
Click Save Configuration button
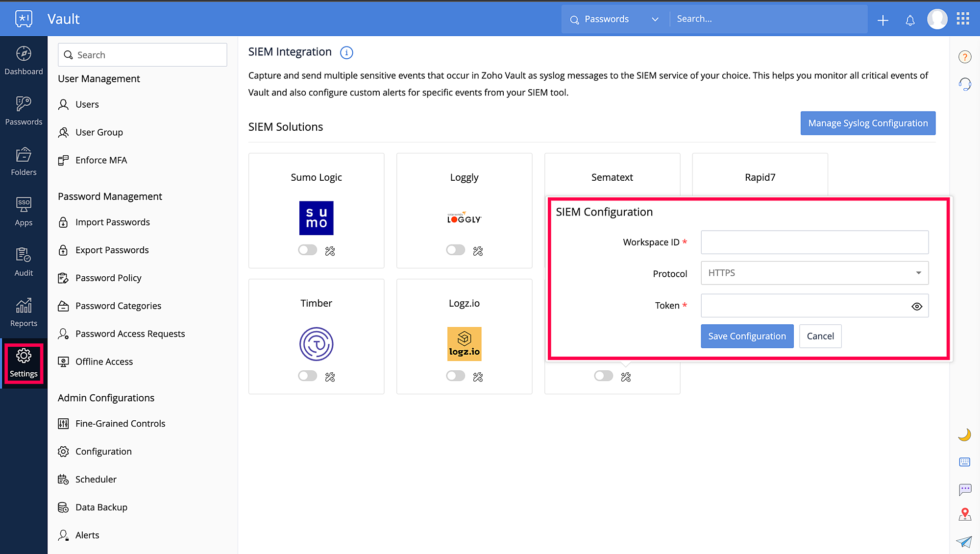(x=747, y=336)
